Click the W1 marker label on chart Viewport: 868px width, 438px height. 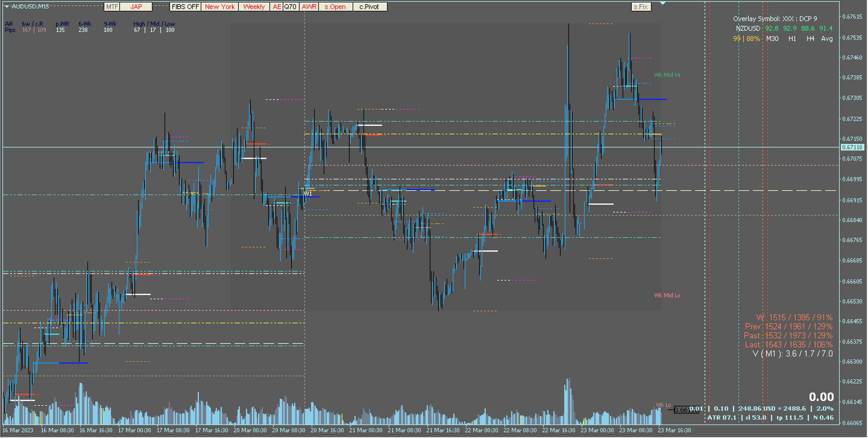click(308, 194)
